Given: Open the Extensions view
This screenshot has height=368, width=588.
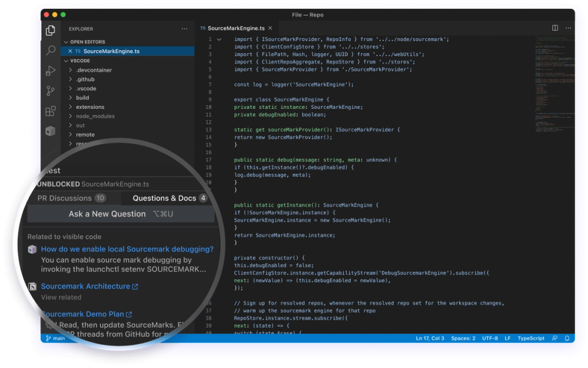Looking at the screenshot, I should (x=50, y=111).
